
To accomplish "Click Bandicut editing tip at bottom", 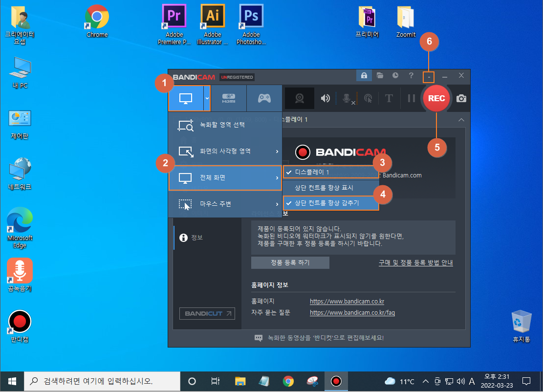I will point(319,338).
